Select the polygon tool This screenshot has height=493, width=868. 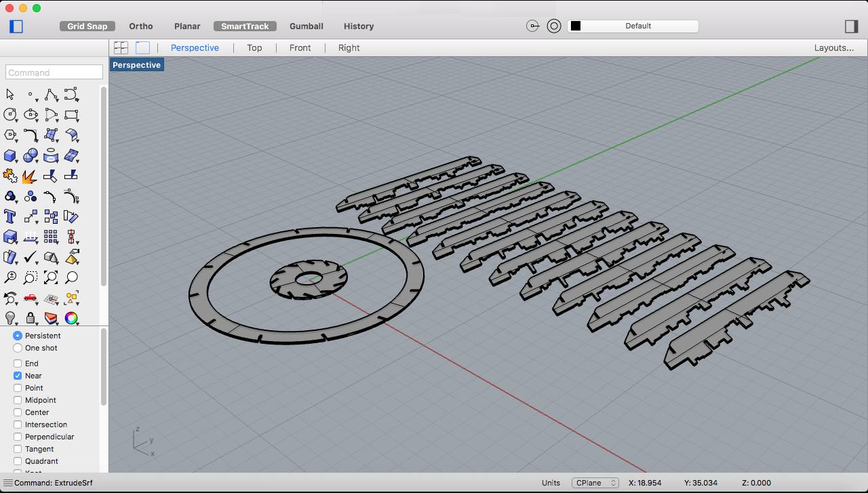pos(10,135)
